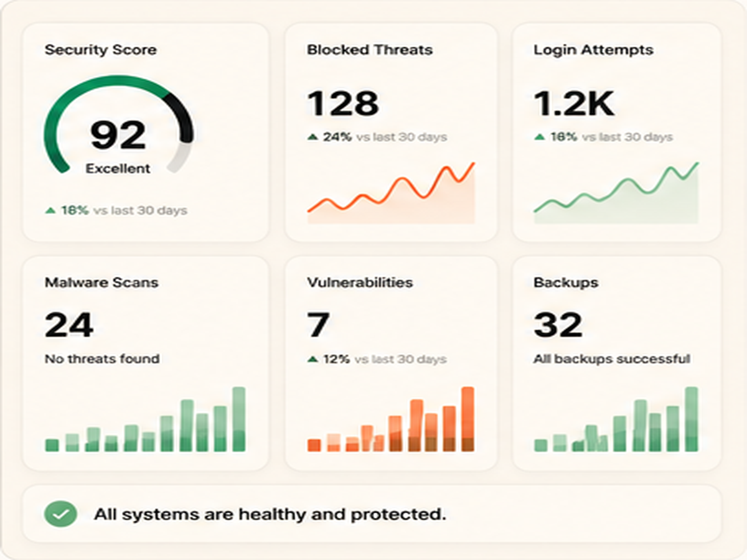Click the Vulnerabilities count "7"
The width and height of the screenshot is (747, 560).
(x=318, y=325)
